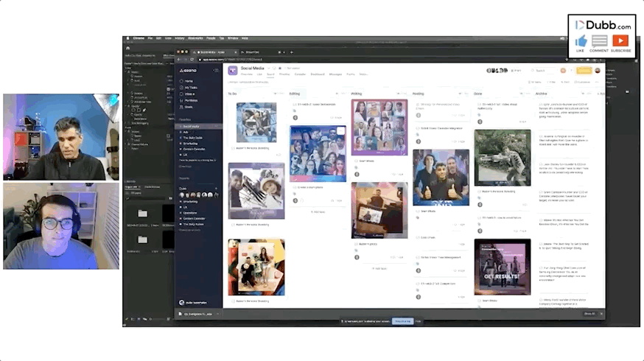Select Social Media in Favorites list
The height and width of the screenshot is (361, 644).
[199, 127]
